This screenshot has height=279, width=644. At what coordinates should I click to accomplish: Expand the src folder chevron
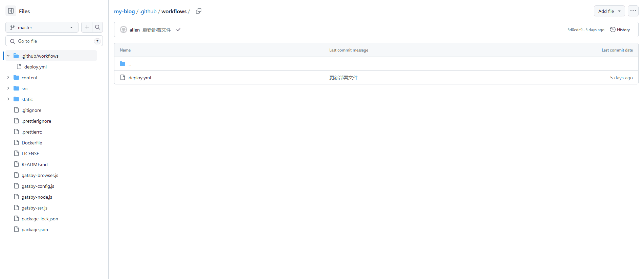tap(8, 88)
